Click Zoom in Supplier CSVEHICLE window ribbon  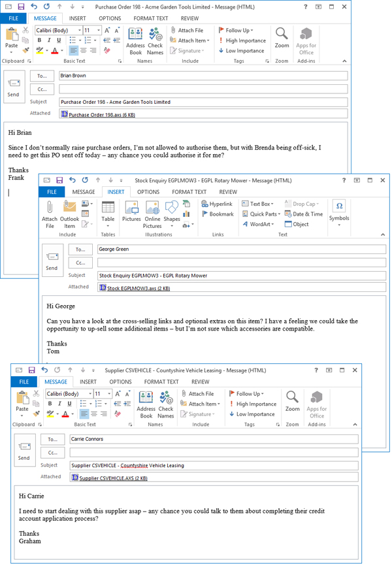[292, 401]
